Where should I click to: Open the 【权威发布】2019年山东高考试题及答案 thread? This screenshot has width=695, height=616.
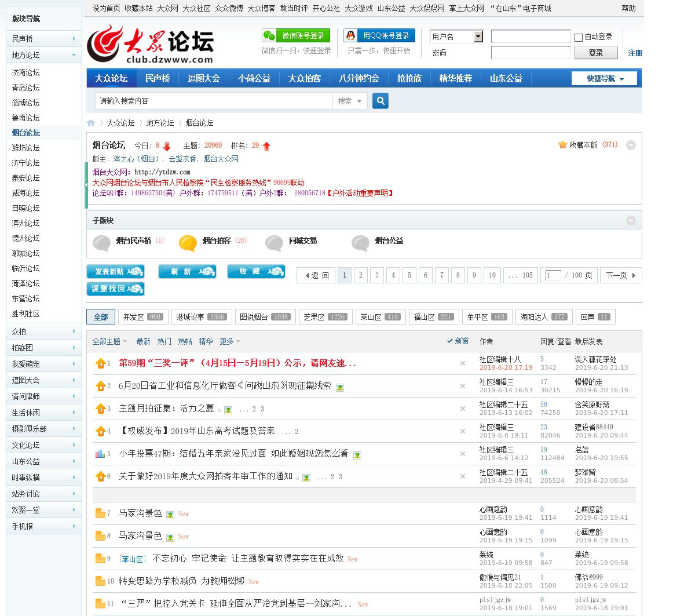click(x=197, y=431)
